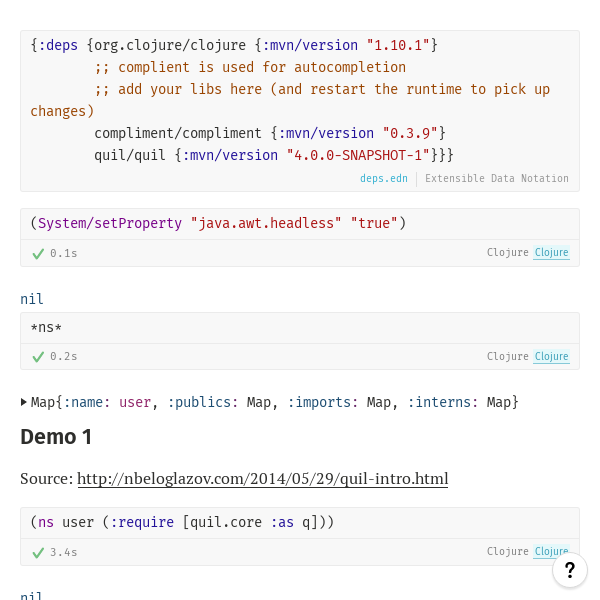
Task: Focus the System/setProperty code cell
Action: 300,223
